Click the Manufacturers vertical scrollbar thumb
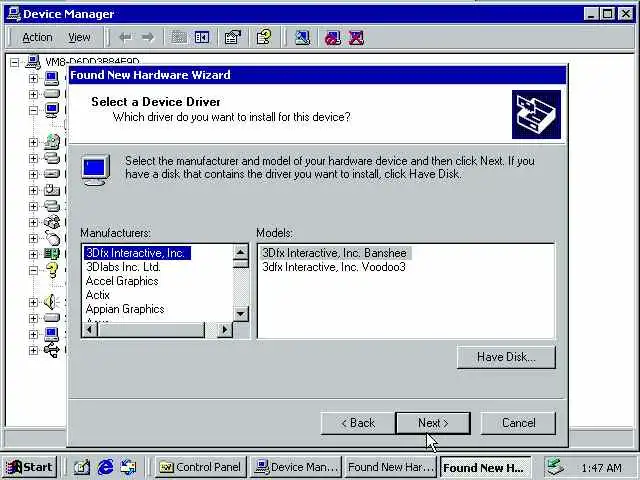The width and height of the screenshot is (640, 480). tap(241, 264)
